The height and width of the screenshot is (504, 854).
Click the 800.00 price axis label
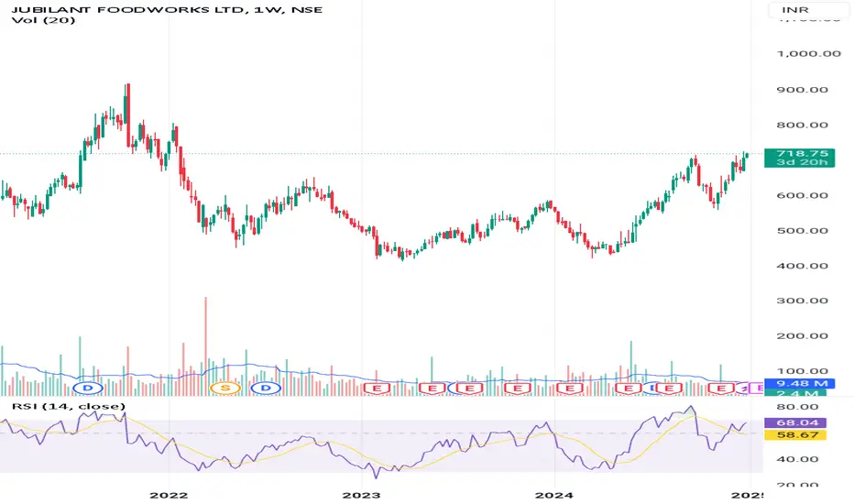(803, 125)
